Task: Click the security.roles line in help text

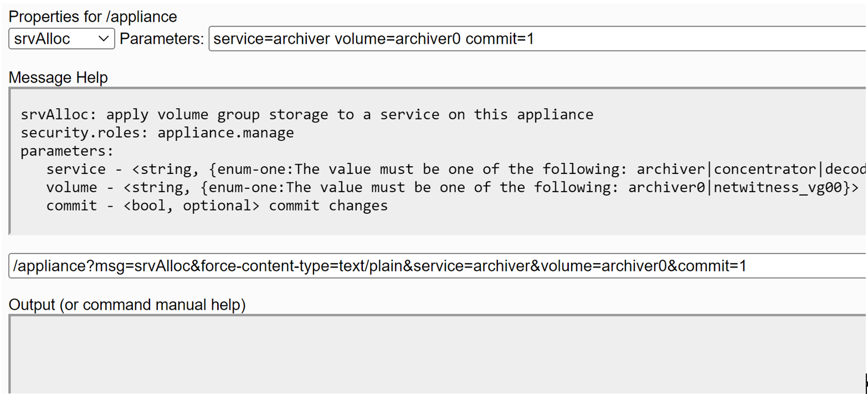Action: click(157, 133)
